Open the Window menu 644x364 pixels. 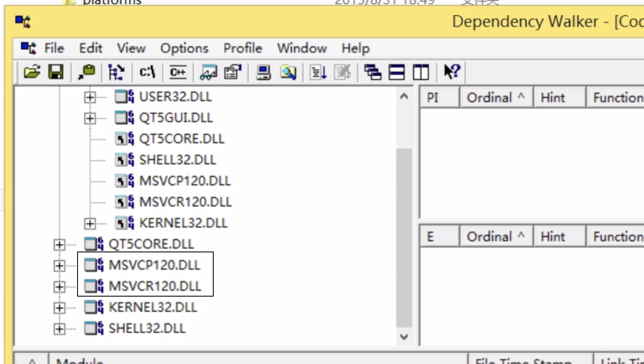tap(302, 48)
